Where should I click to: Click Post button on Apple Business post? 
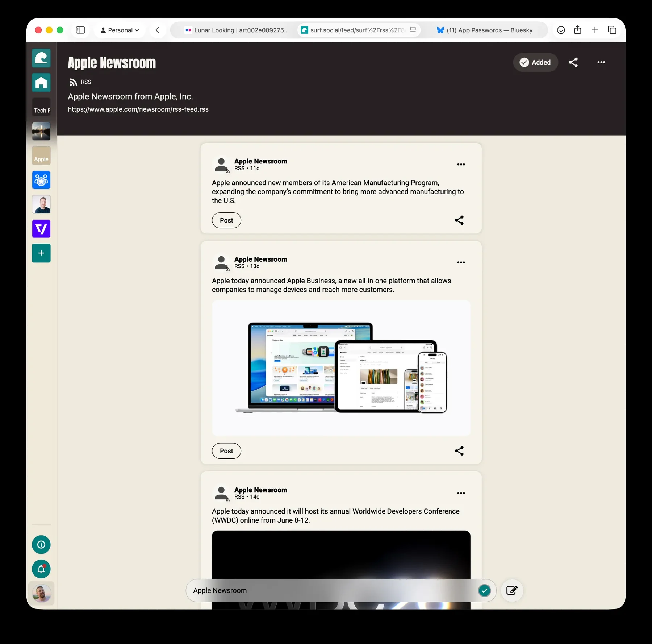(226, 451)
